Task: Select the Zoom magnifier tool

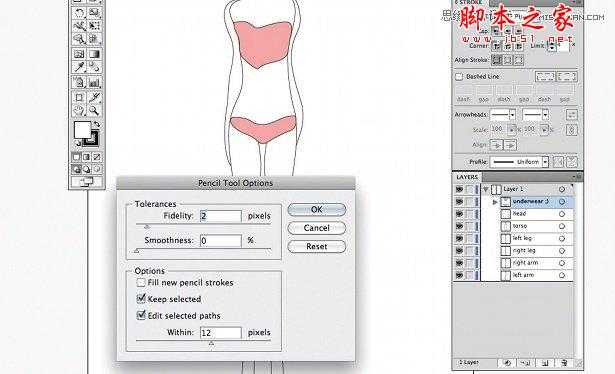Action: click(94, 111)
